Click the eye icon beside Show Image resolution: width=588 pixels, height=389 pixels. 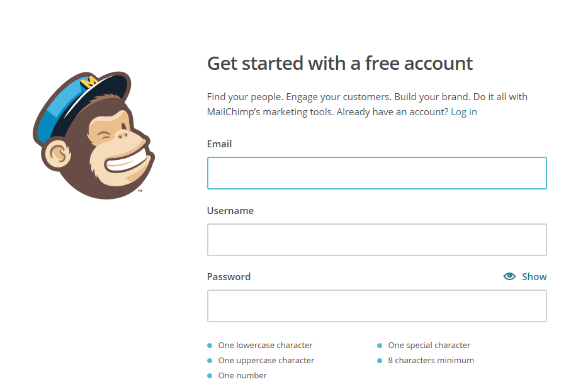coord(509,276)
